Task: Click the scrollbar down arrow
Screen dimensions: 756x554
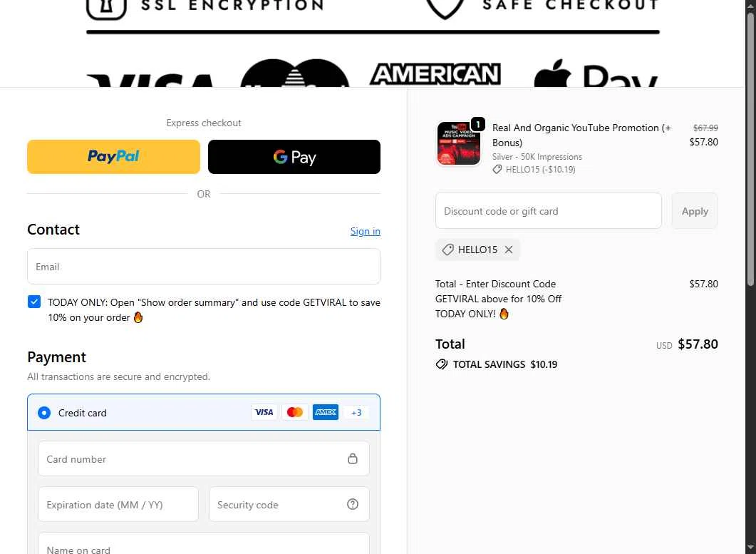Action: pyautogui.click(x=750, y=549)
